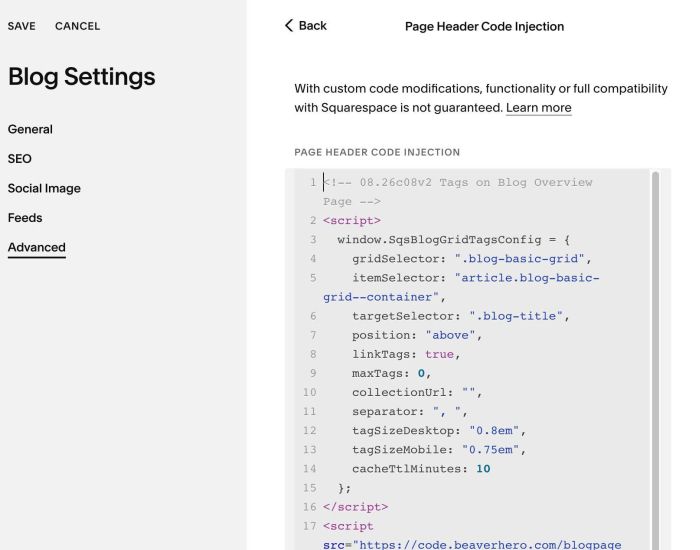The width and height of the screenshot is (700, 550).
Task: Click the script src URL text
Action: pyautogui.click(x=490, y=545)
